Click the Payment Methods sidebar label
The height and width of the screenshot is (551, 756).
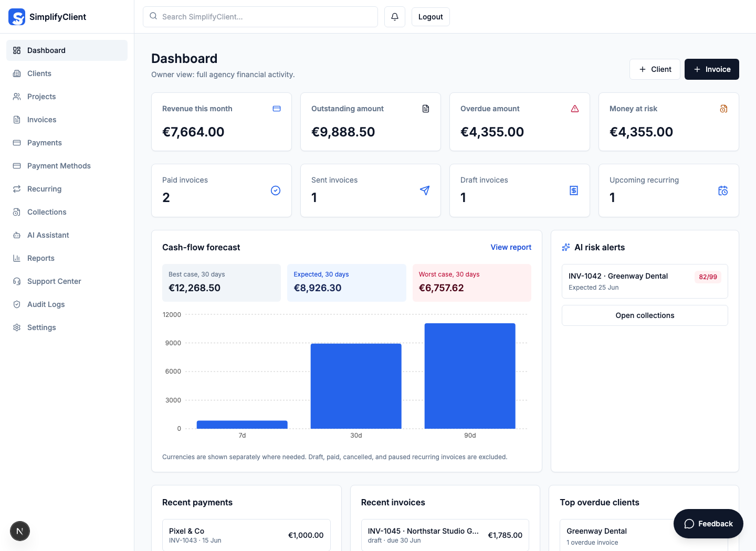(x=59, y=166)
